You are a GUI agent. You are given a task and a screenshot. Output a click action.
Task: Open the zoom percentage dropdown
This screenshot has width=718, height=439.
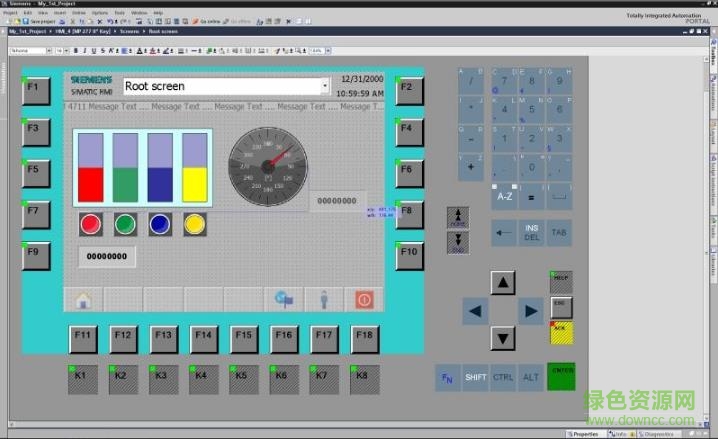tap(328, 50)
